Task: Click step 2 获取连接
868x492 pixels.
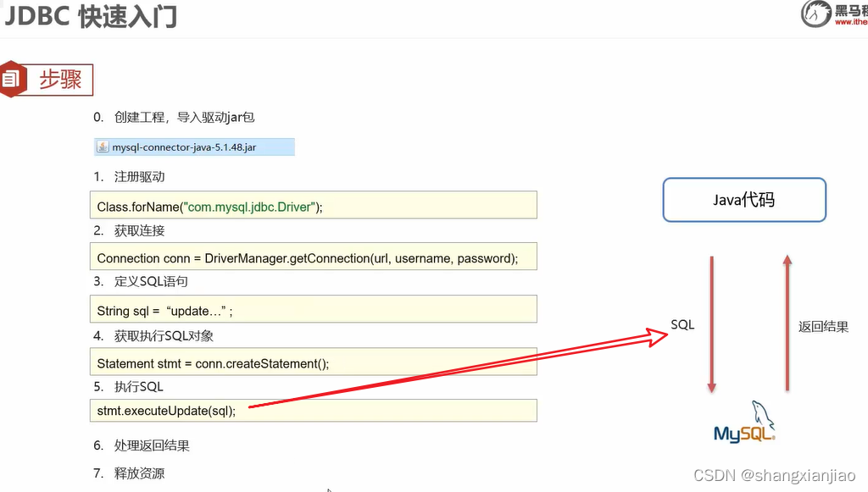Action: [x=129, y=230]
